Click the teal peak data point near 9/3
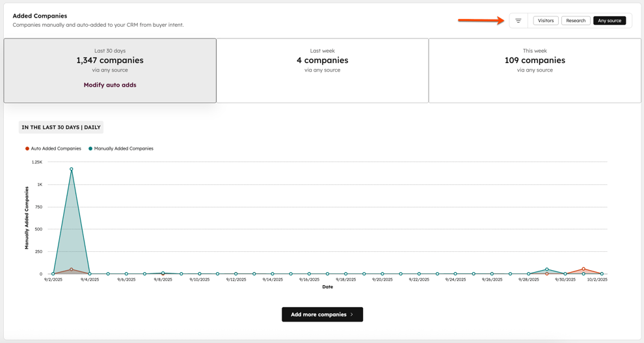 click(72, 169)
